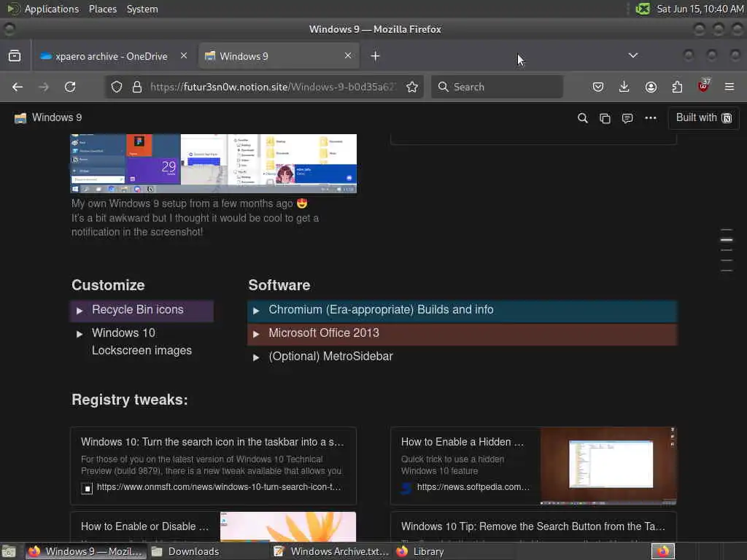Focus the URL address bar
Screen dimensions: 747x560
[273, 87]
